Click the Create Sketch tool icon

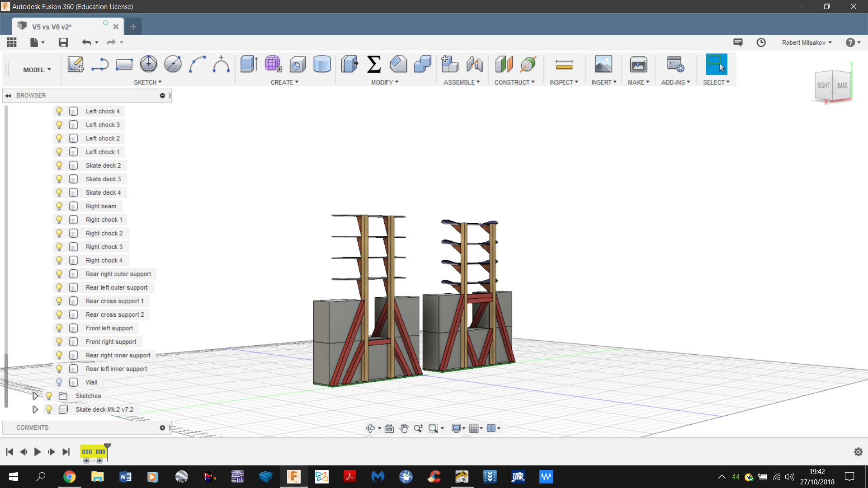click(75, 64)
